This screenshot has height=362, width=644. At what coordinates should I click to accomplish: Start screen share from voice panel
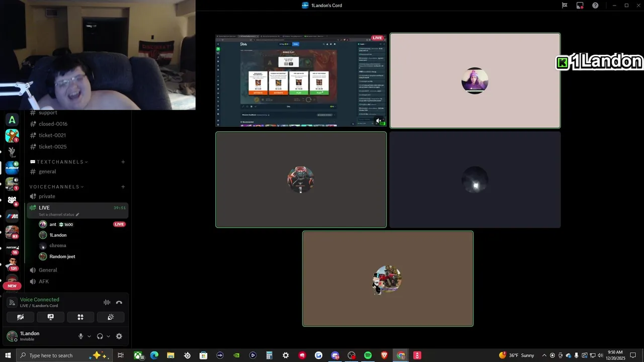pyautogui.click(x=50, y=317)
